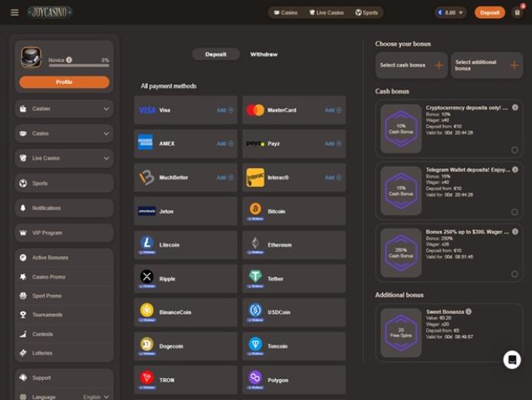
Task: Show info for Sweet Bonanza bonus
Action: (x=469, y=312)
